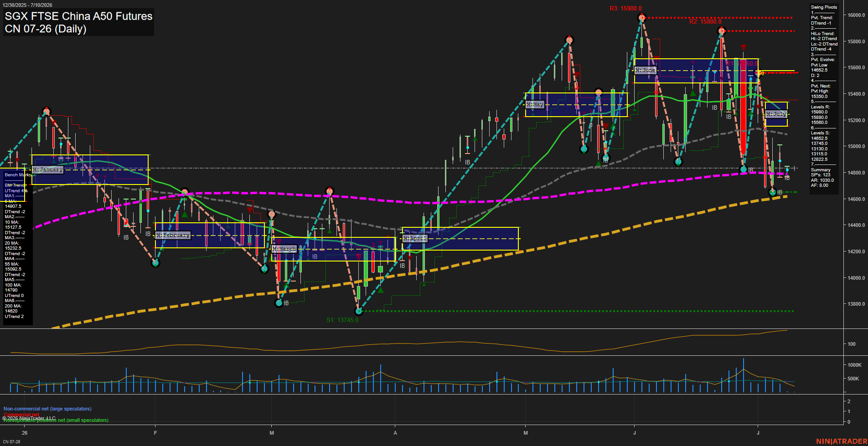Image resolution: width=868 pixels, height=446 pixels.
Task: Click the M:January monthly range label
Action: (x=48, y=169)
